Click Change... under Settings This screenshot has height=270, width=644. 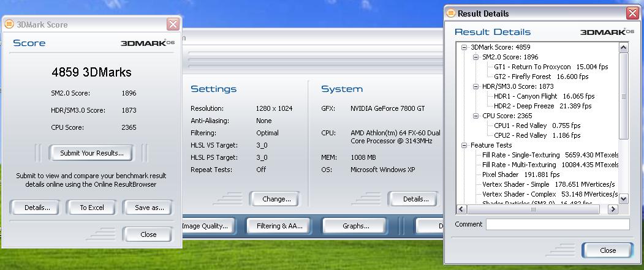tap(275, 199)
